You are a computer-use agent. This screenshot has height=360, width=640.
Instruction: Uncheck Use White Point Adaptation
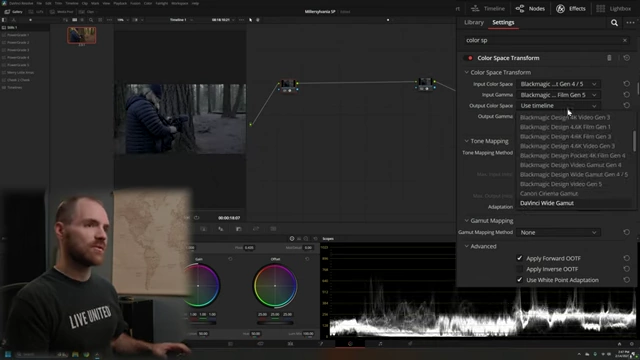click(x=519, y=280)
